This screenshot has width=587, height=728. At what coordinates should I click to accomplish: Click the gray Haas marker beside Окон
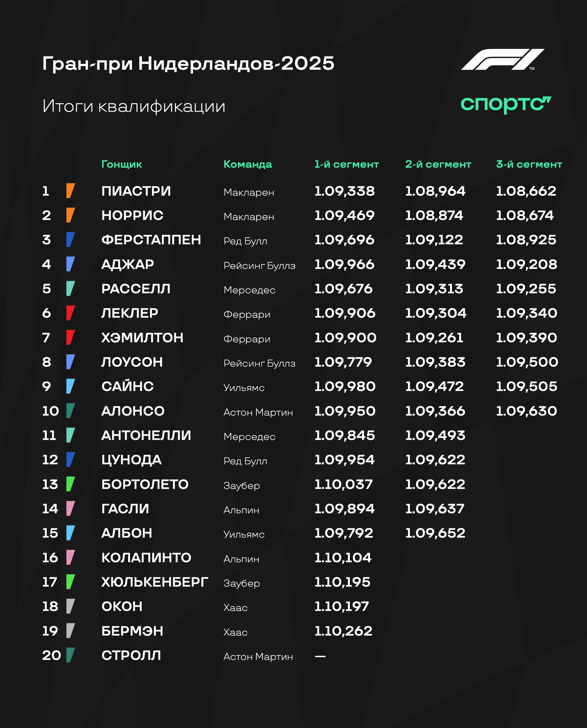click(70, 606)
